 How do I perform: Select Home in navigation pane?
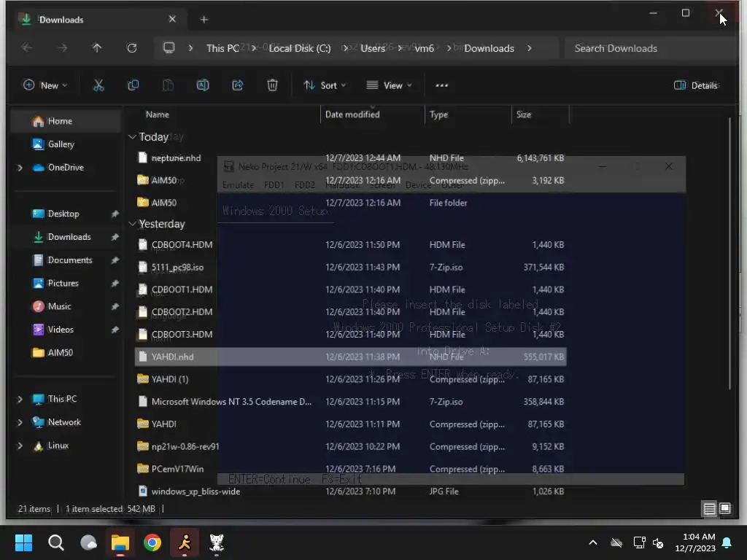(66, 121)
